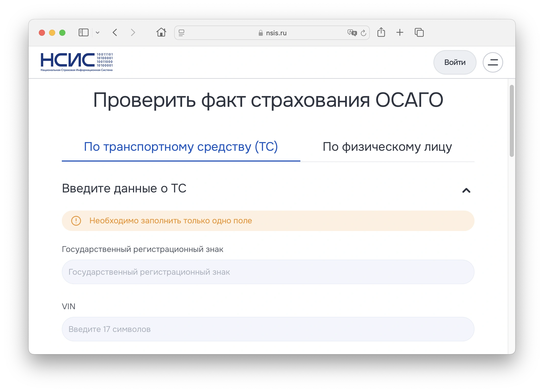
Task: Toggle the Safari sidebar icon
Action: (x=83, y=33)
